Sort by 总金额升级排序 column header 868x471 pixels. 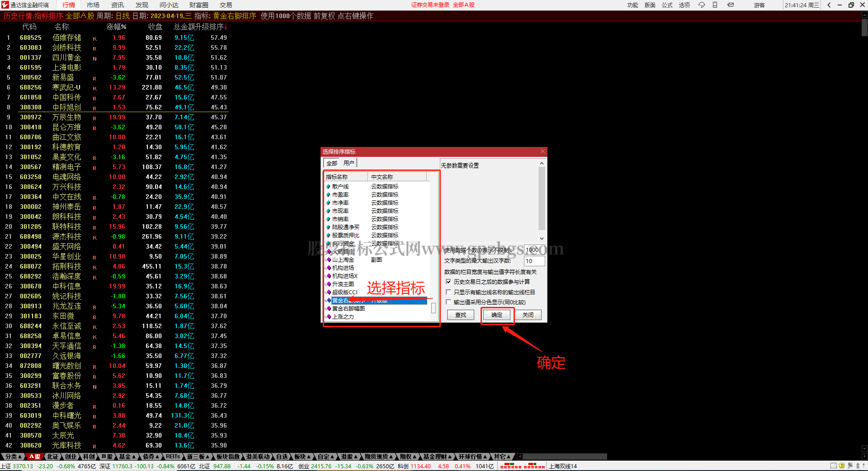(200, 27)
